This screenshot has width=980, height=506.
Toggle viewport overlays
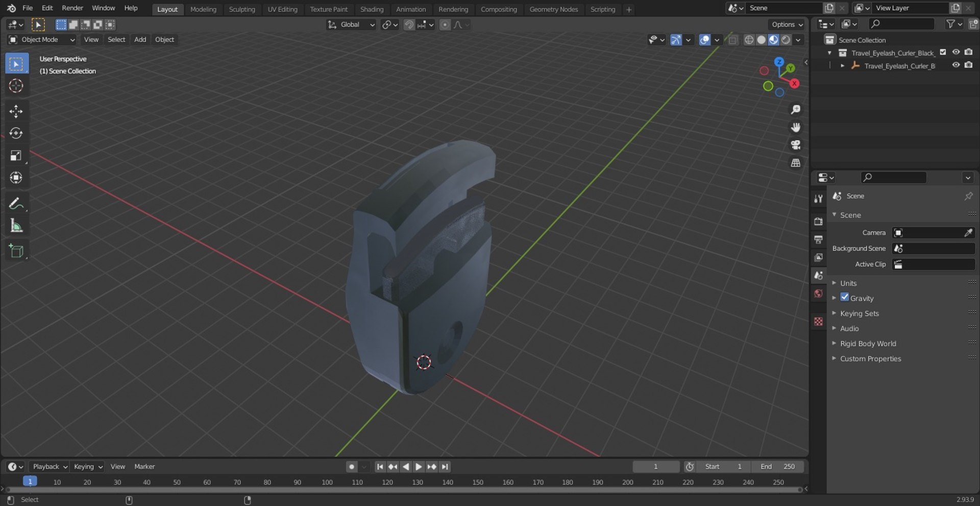coord(705,40)
